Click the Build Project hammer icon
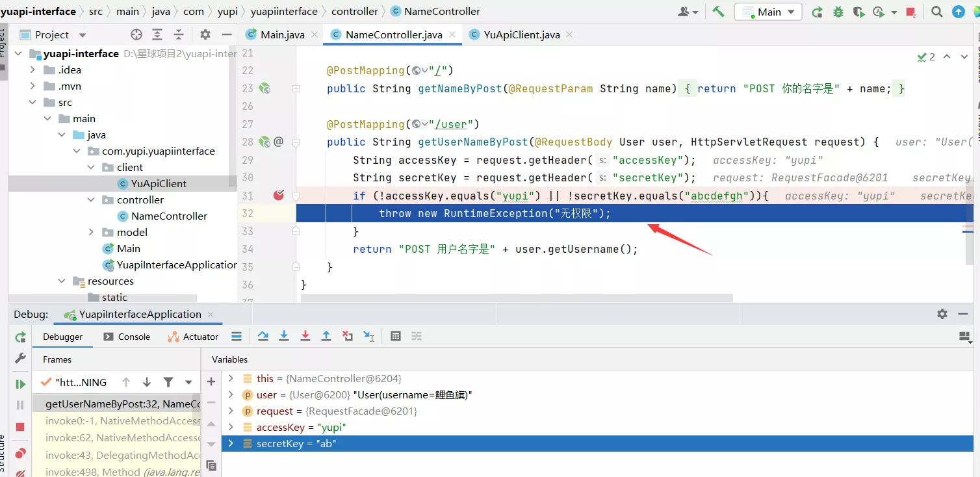Image resolution: width=980 pixels, height=477 pixels. tap(718, 12)
